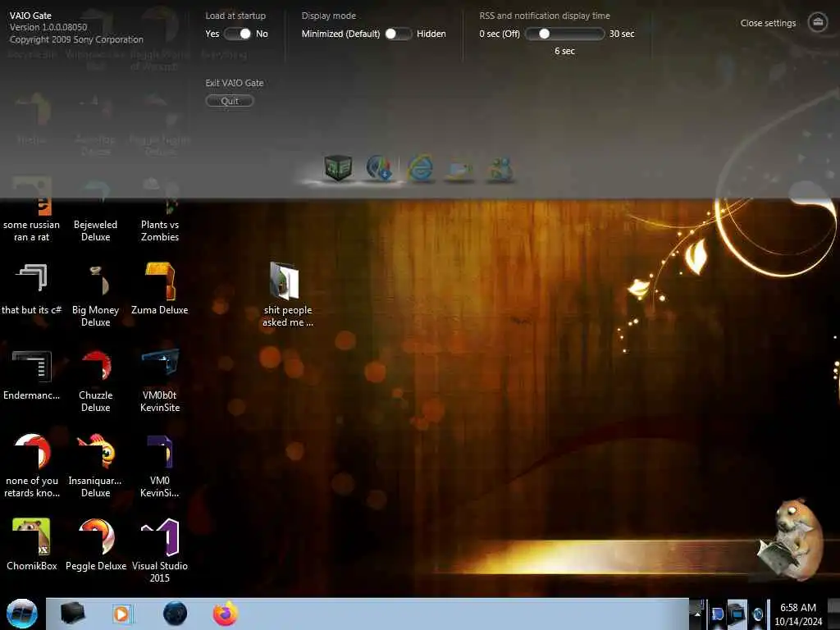
Task: Select the Visual Studio 2015 shortcut
Action: 160,550
